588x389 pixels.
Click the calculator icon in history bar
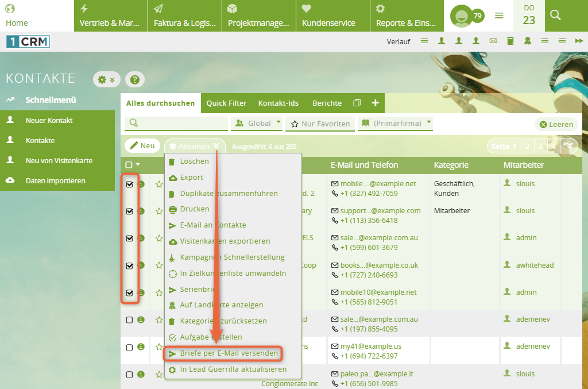coord(510,41)
